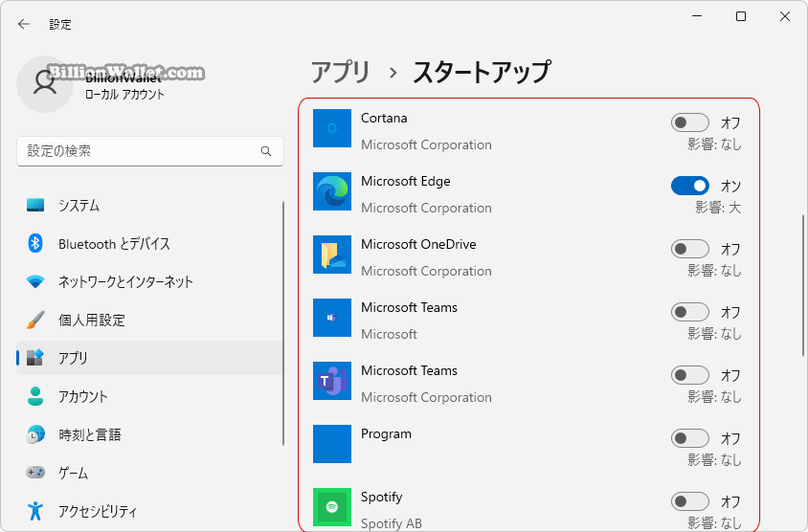The image size is (808, 532).
Task: Click the Microsoft Teams icon by Microsoft Corporation
Action: click(x=332, y=381)
